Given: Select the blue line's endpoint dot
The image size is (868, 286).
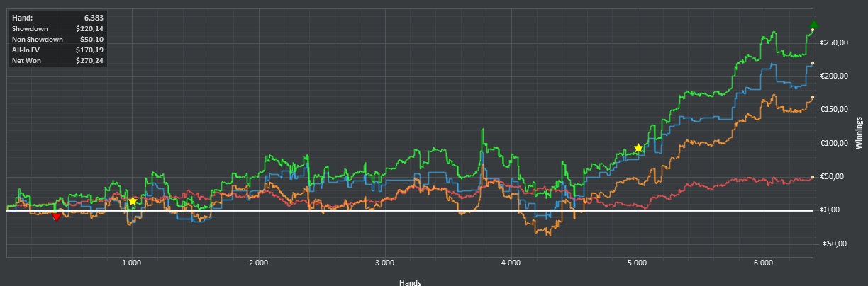Looking at the screenshot, I should coord(813,64).
